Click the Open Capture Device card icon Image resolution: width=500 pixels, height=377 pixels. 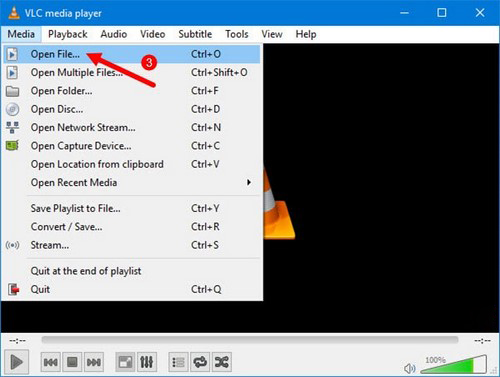(13, 146)
